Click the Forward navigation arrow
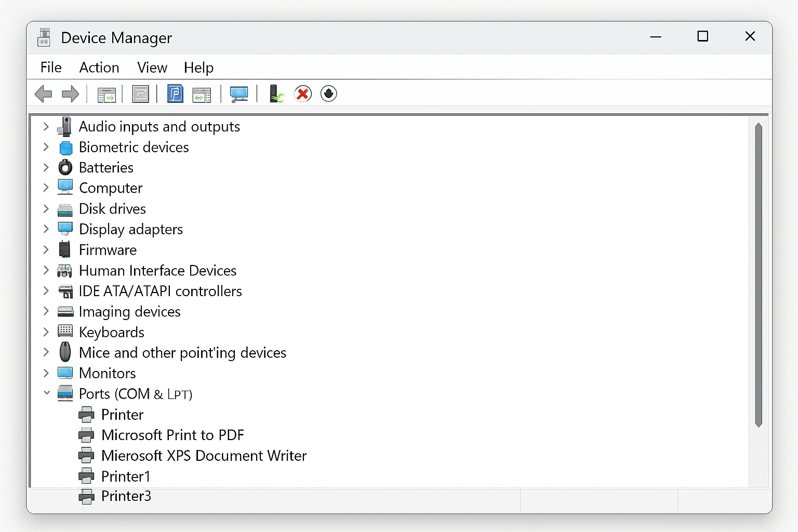The height and width of the screenshot is (532, 798). 71,94
